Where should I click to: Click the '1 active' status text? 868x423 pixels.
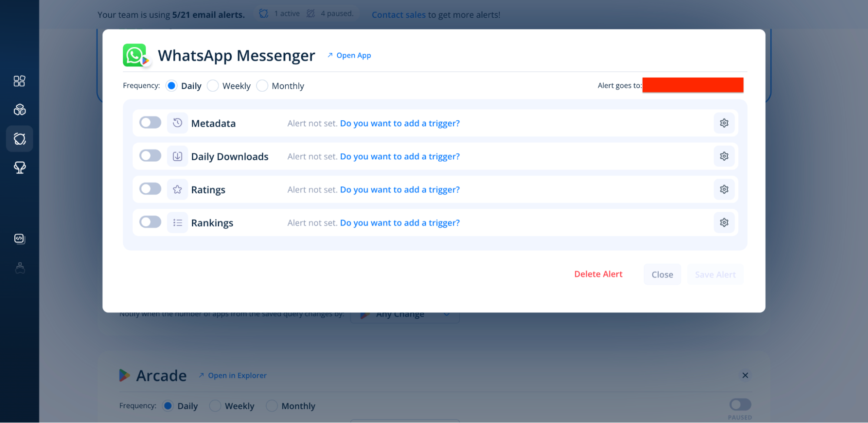pos(287,13)
